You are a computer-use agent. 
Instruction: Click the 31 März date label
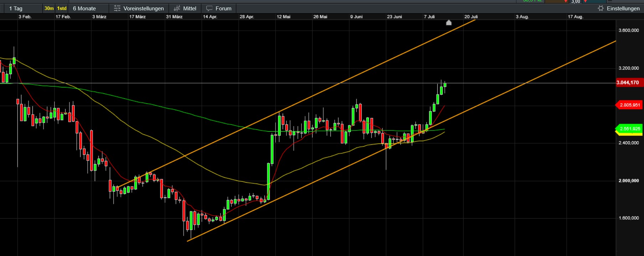pos(174,17)
